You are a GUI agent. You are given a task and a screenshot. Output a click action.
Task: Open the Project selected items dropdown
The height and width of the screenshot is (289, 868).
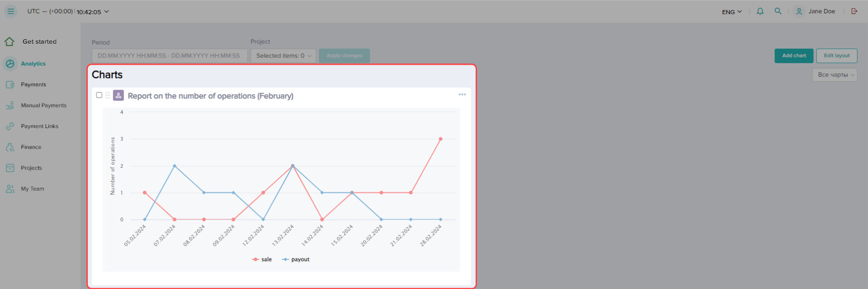283,56
